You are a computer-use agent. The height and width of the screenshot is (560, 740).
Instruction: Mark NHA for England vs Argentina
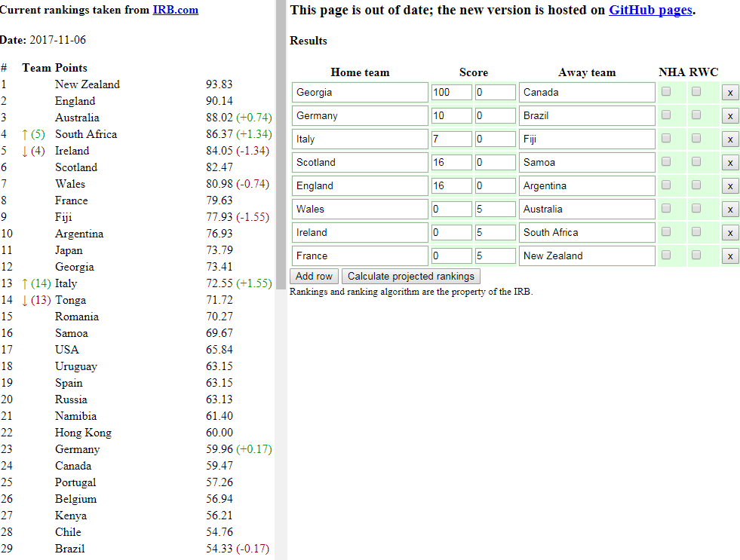point(666,185)
